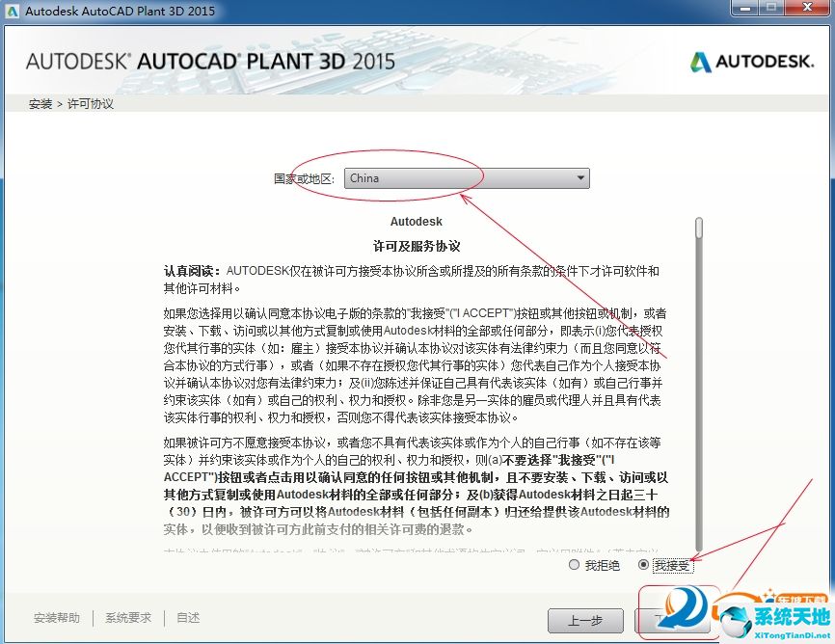Click the license agreement scrollbar down arrow
Image resolution: width=835 pixels, height=644 pixels.
click(x=698, y=546)
